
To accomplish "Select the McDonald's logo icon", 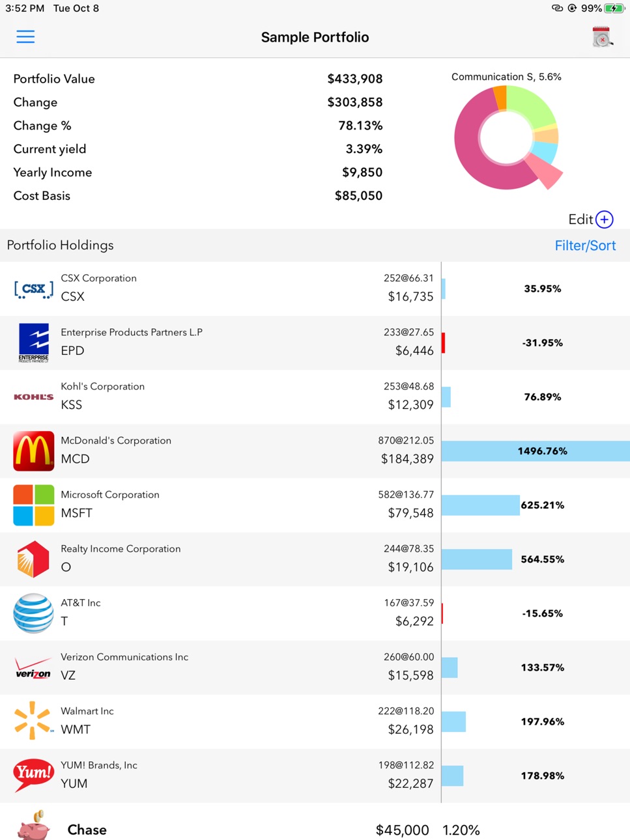I will pyautogui.click(x=34, y=451).
